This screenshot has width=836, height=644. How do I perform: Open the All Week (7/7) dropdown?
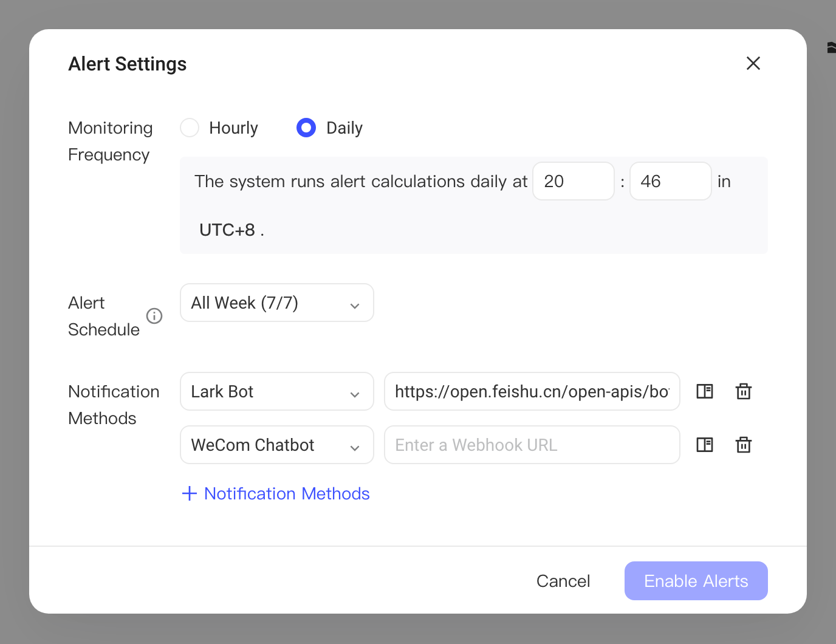277,303
